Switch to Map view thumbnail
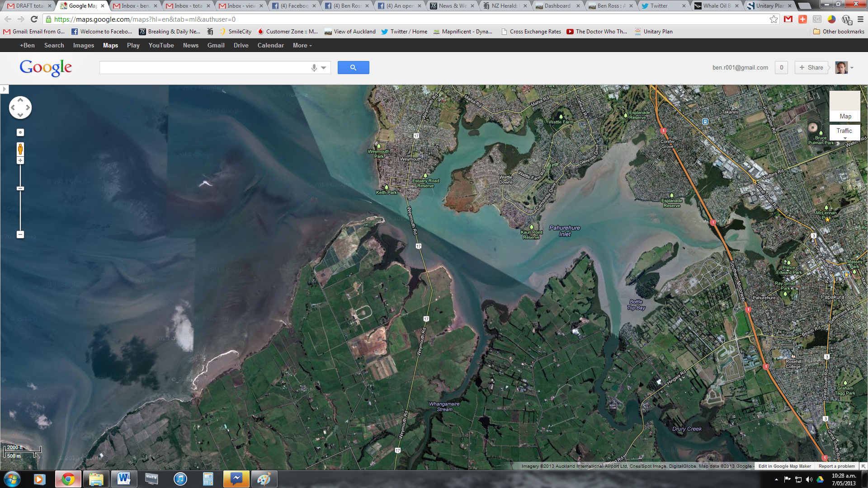The width and height of the screenshot is (868, 488). [844, 106]
